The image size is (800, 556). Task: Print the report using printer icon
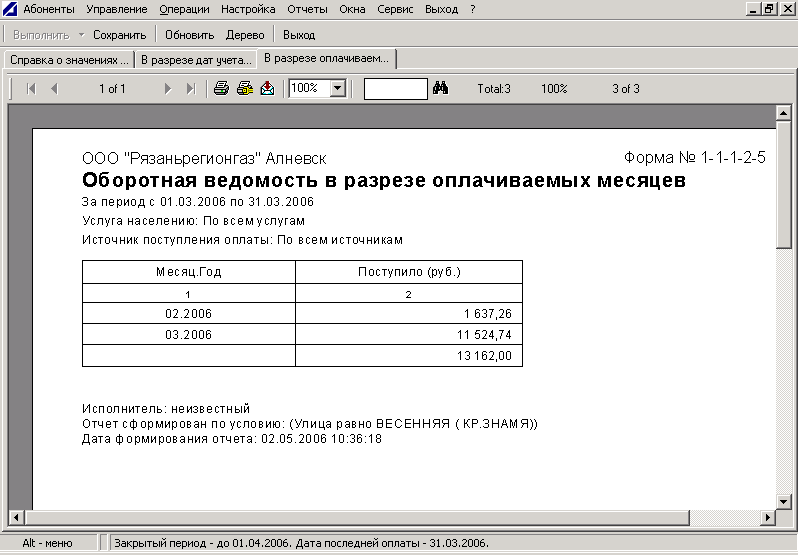coord(222,89)
